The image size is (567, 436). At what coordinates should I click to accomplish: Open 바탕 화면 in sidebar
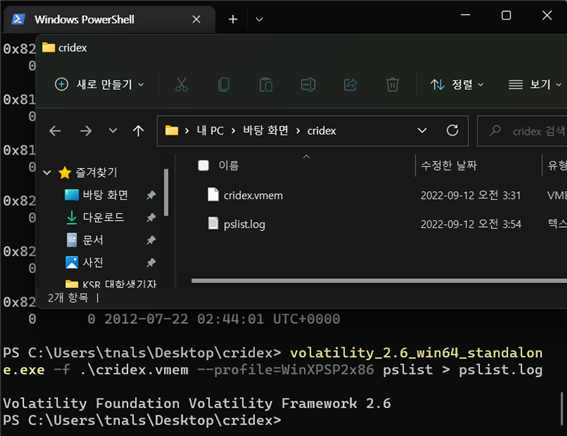[105, 195]
